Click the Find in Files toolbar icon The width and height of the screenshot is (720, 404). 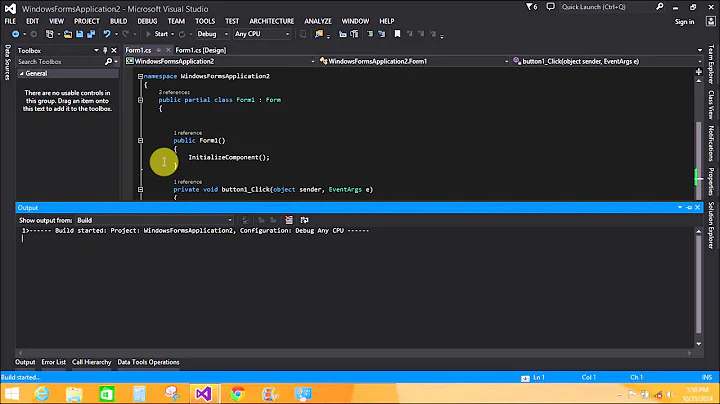[319, 34]
